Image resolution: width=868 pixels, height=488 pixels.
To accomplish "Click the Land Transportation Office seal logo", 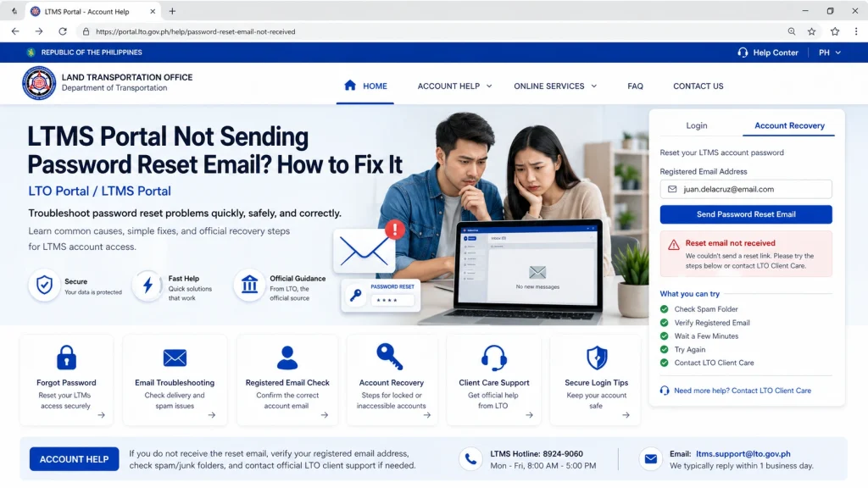I will pos(39,83).
